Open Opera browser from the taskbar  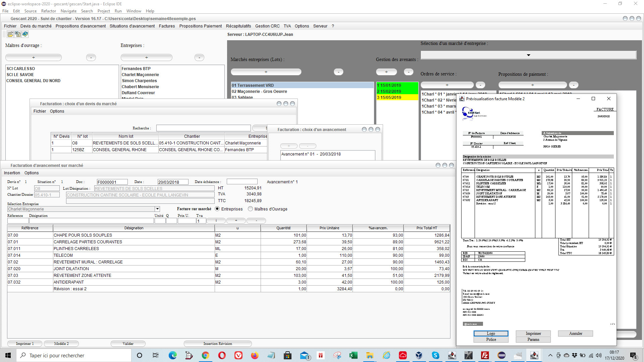[222, 355]
